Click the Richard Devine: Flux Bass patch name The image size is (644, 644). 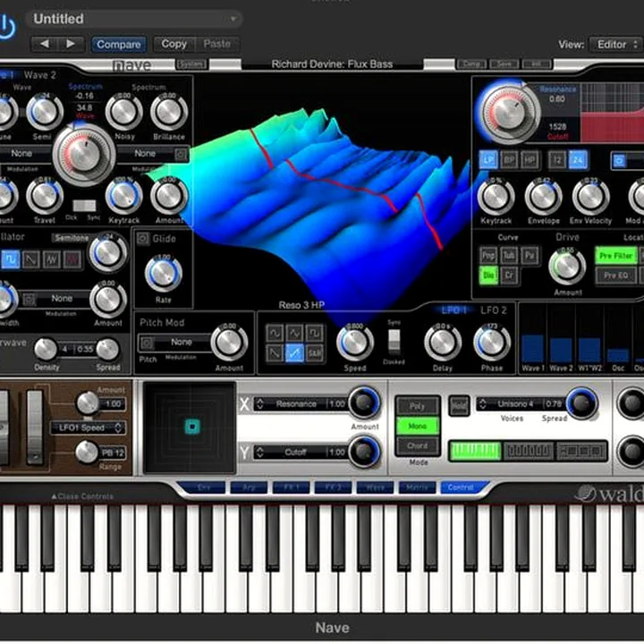(332, 64)
